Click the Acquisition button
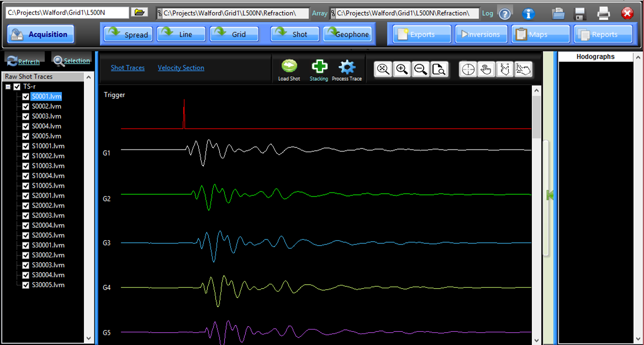The width and height of the screenshot is (644, 345). click(x=41, y=34)
